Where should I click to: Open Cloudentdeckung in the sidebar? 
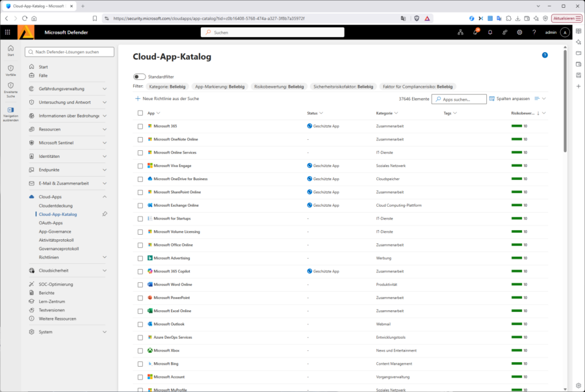click(x=56, y=205)
